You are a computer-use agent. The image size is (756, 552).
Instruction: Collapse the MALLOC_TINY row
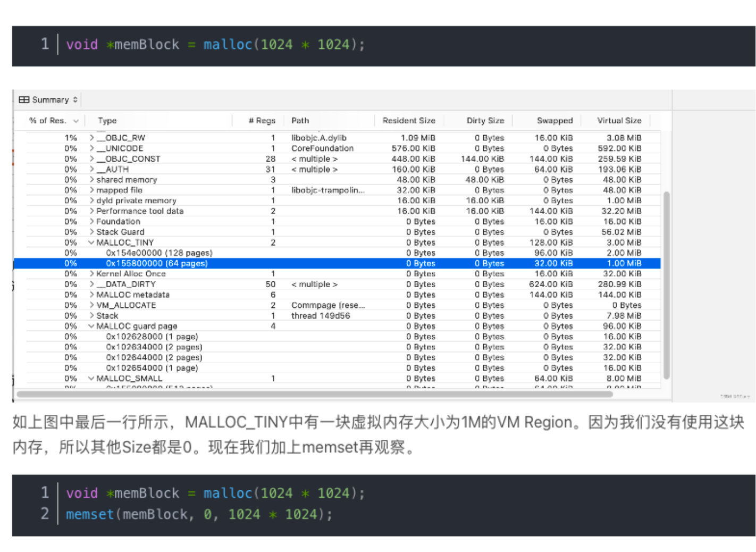click(x=91, y=242)
